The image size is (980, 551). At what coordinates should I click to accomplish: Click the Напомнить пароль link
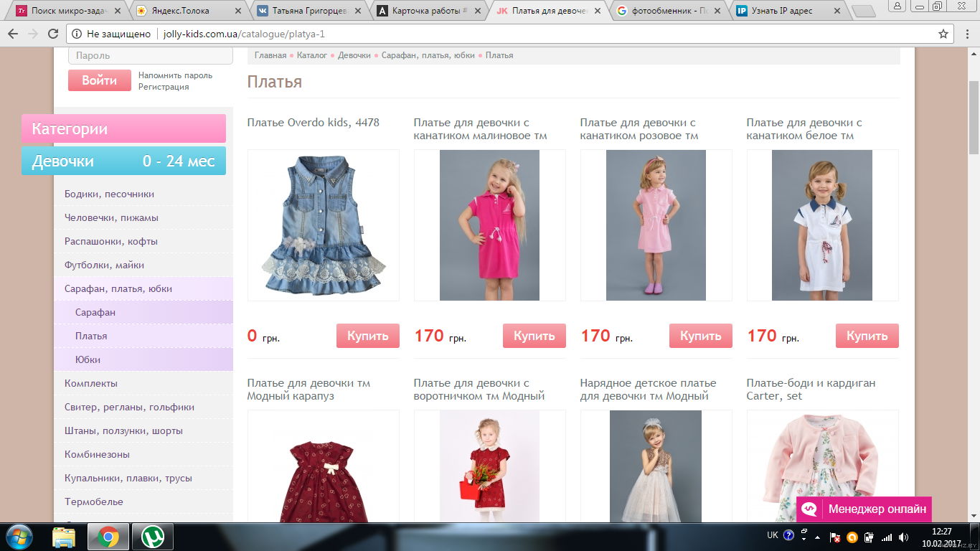pyautogui.click(x=175, y=75)
